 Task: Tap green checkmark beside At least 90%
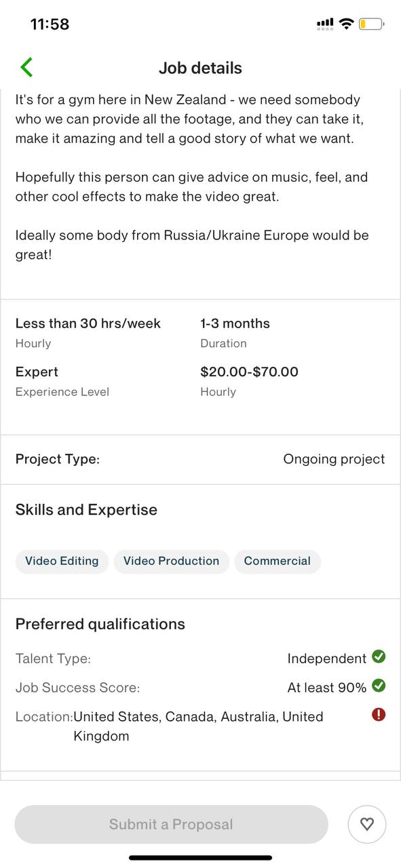click(379, 686)
